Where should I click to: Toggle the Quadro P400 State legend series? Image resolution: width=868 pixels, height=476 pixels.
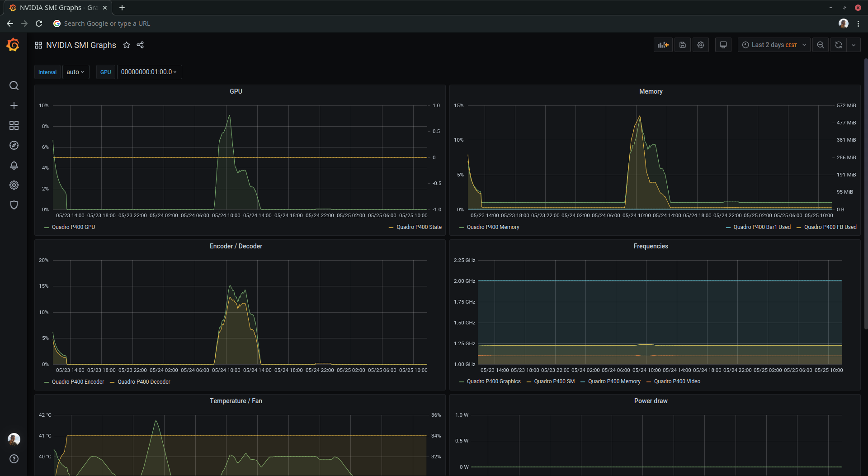click(x=419, y=227)
